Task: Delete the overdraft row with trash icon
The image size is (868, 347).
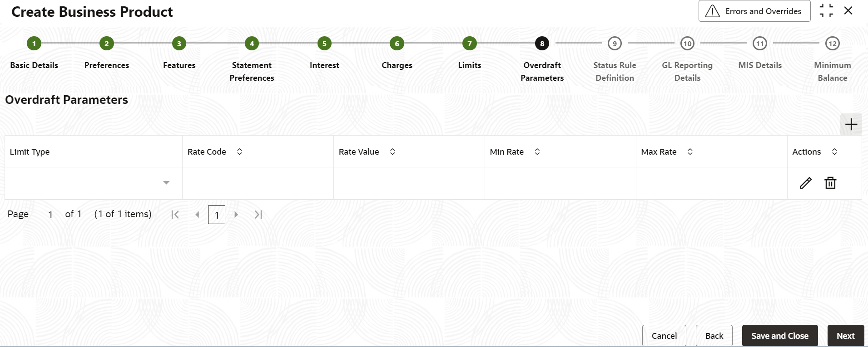Action: tap(830, 183)
